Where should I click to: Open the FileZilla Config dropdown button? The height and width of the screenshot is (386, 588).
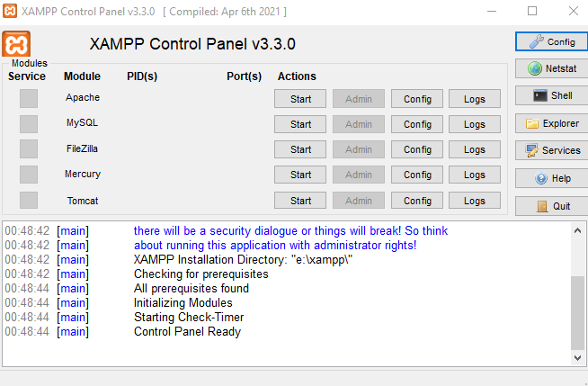click(417, 149)
